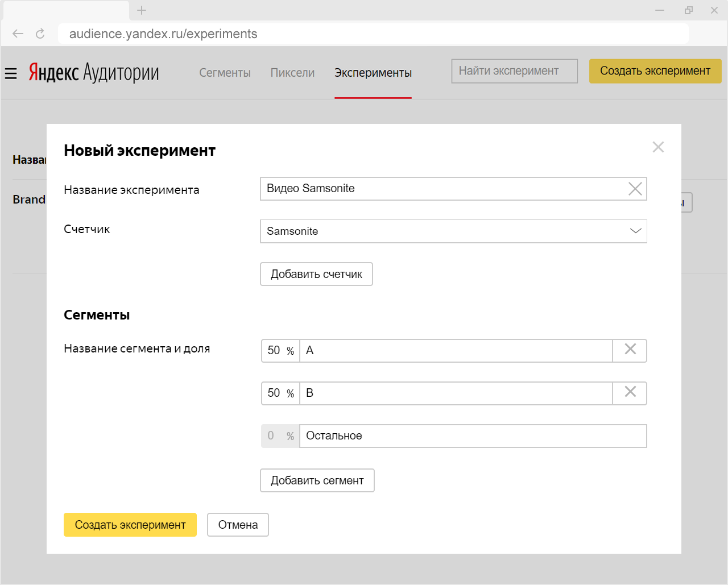
Task: Switch to Пиксели tab
Action: (292, 73)
